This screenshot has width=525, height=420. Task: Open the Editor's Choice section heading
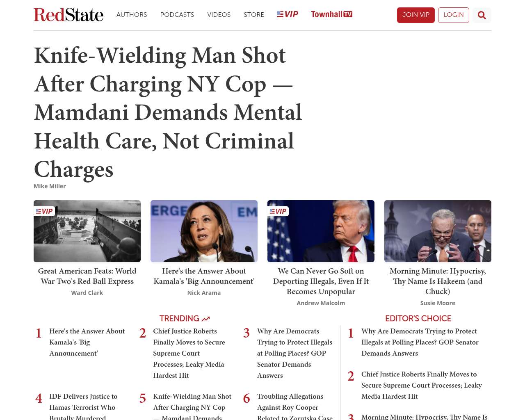pyautogui.click(x=418, y=318)
